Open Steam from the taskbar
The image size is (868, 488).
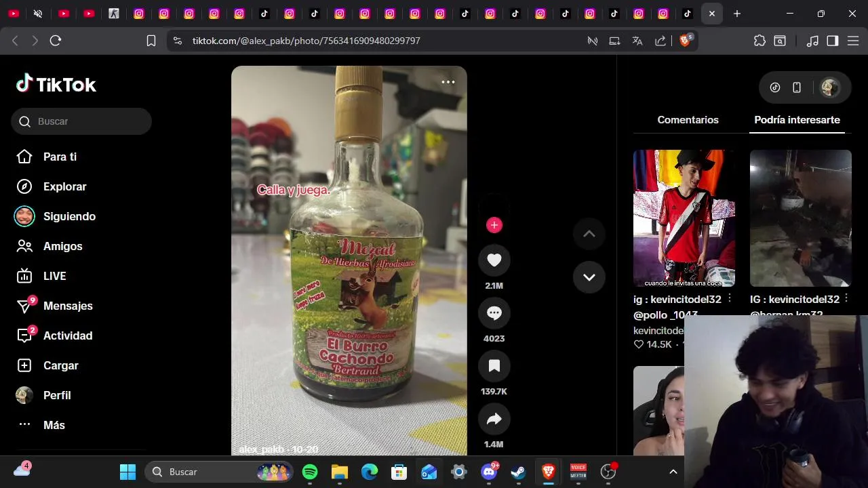click(x=519, y=472)
